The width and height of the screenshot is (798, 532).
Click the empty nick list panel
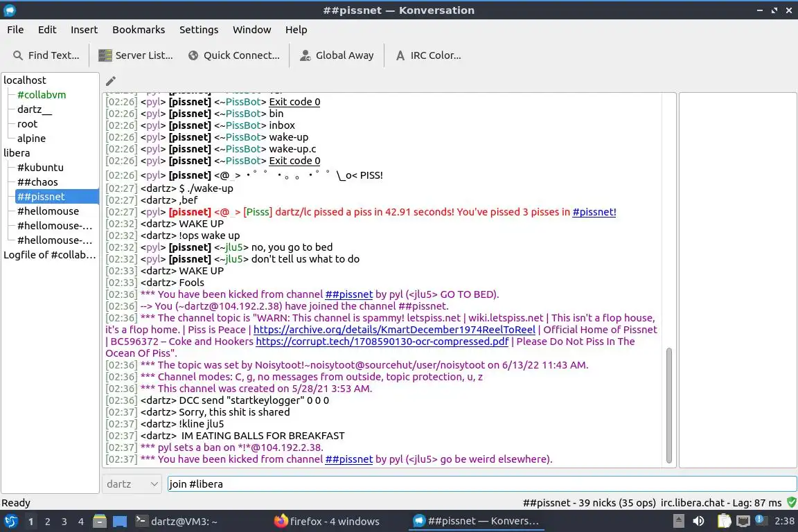click(x=738, y=280)
